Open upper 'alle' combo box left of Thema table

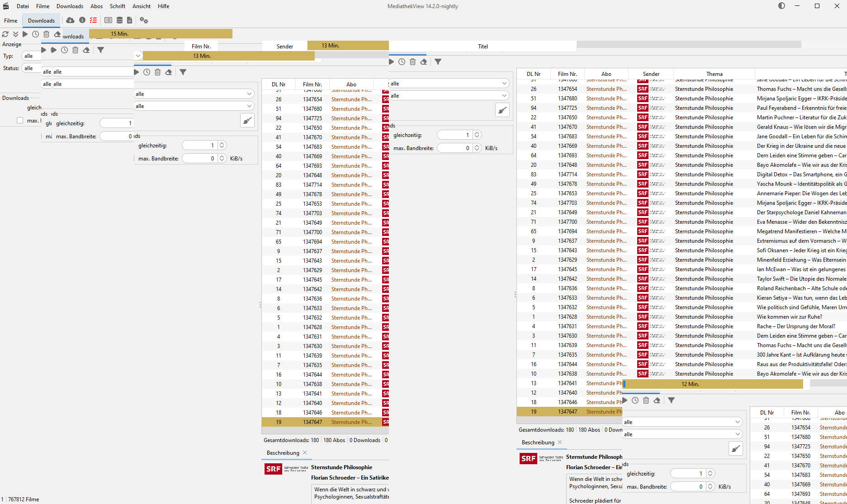[x=449, y=83]
